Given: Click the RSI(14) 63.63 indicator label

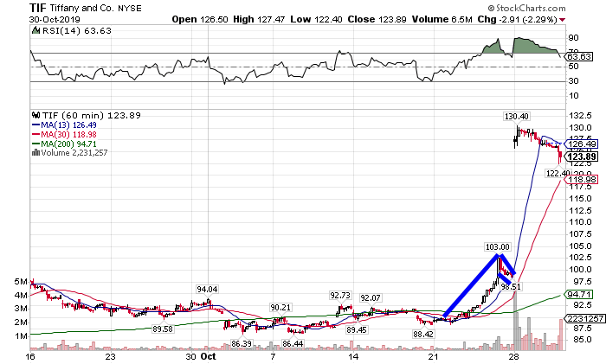Looking at the screenshot, I should [76, 30].
